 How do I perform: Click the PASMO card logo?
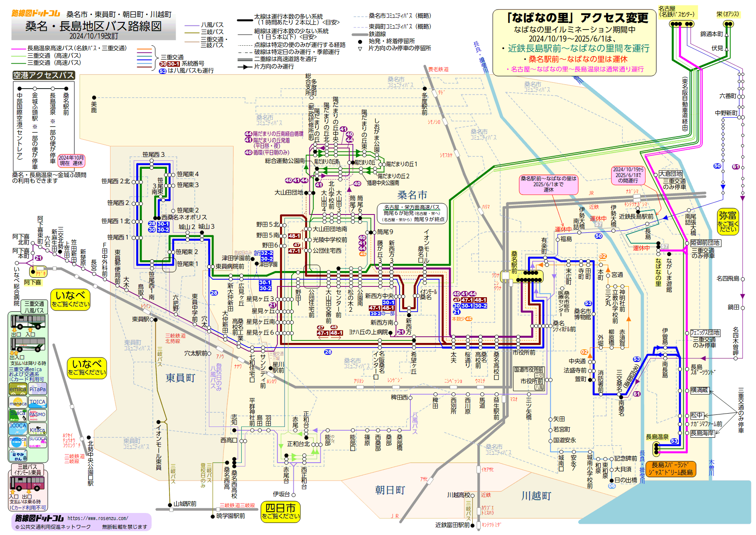coord(37,415)
